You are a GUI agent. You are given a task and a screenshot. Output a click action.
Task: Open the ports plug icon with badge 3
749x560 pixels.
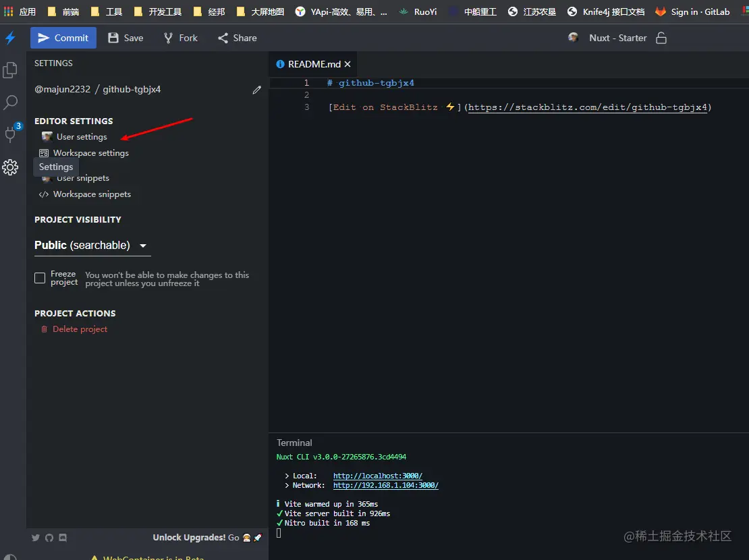point(11,134)
